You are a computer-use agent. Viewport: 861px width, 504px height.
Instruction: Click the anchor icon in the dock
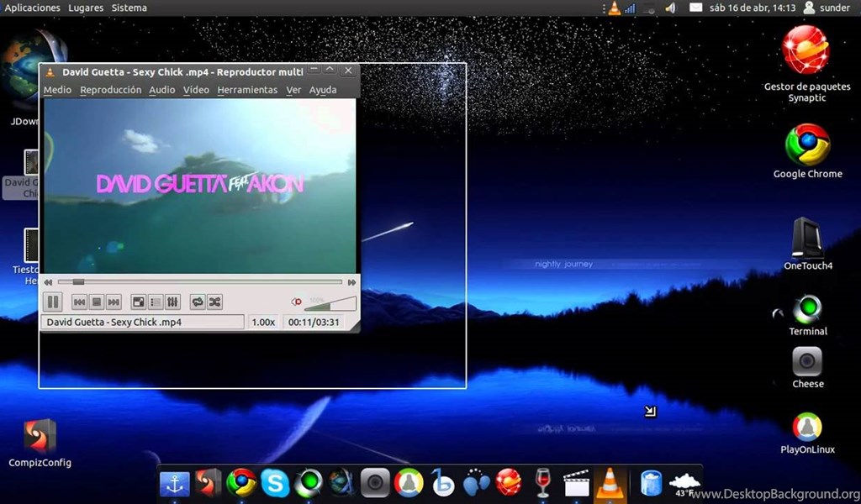click(x=175, y=484)
